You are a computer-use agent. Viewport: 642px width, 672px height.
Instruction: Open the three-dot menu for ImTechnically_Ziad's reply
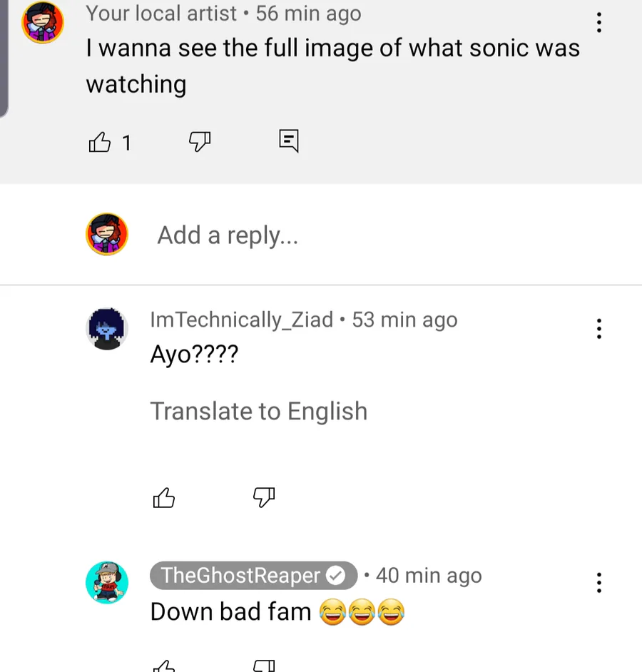point(598,329)
